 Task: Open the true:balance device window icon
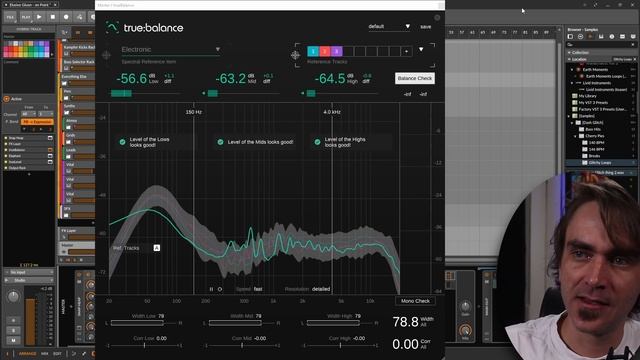pyautogui.click(x=50, y=150)
